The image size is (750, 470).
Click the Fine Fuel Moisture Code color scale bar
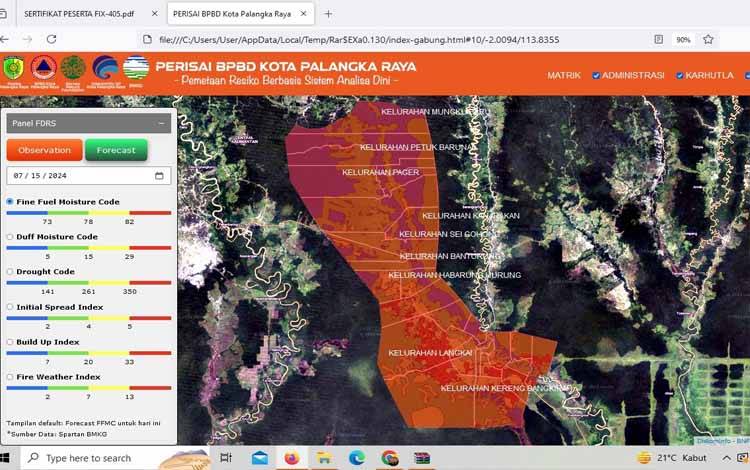tap(88, 213)
